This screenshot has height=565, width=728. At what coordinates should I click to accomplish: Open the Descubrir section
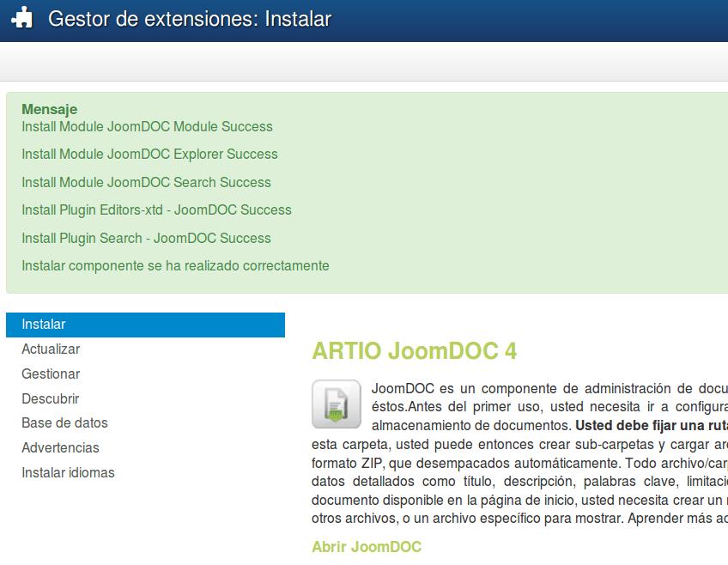[x=50, y=398]
